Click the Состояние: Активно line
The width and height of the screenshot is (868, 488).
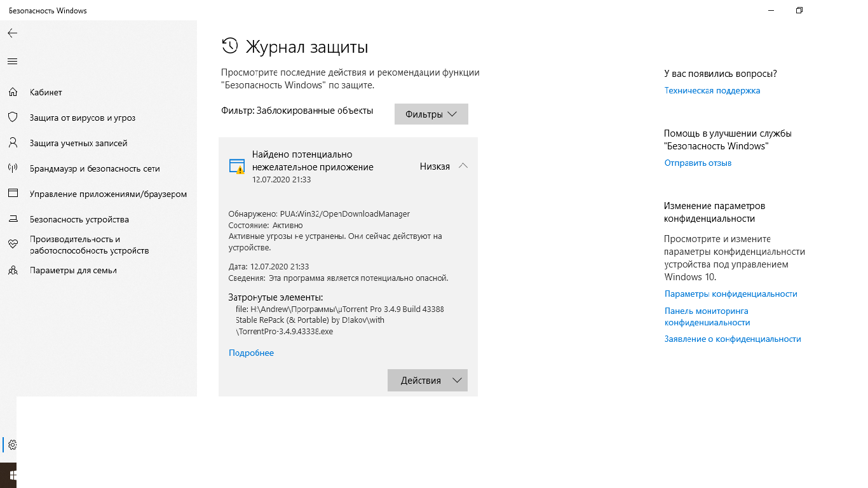point(266,225)
